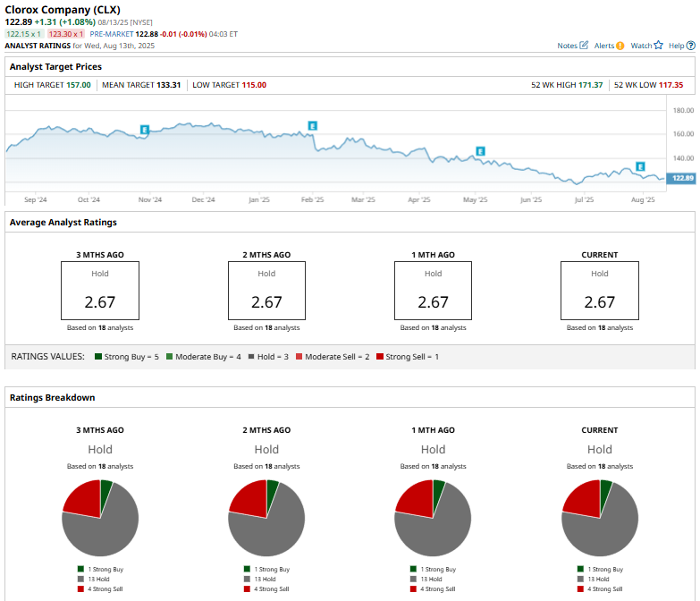Click the Ratings Breakdown heading
This screenshot has height=601, width=700.
[52, 397]
